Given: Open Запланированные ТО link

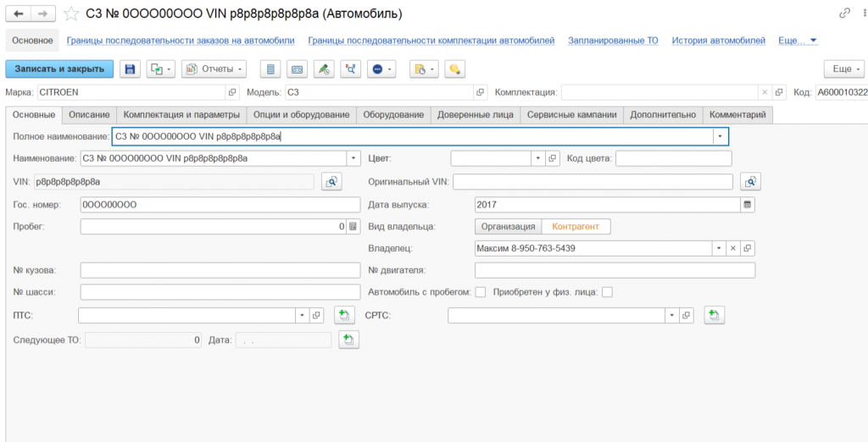Looking at the screenshot, I should click(613, 40).
